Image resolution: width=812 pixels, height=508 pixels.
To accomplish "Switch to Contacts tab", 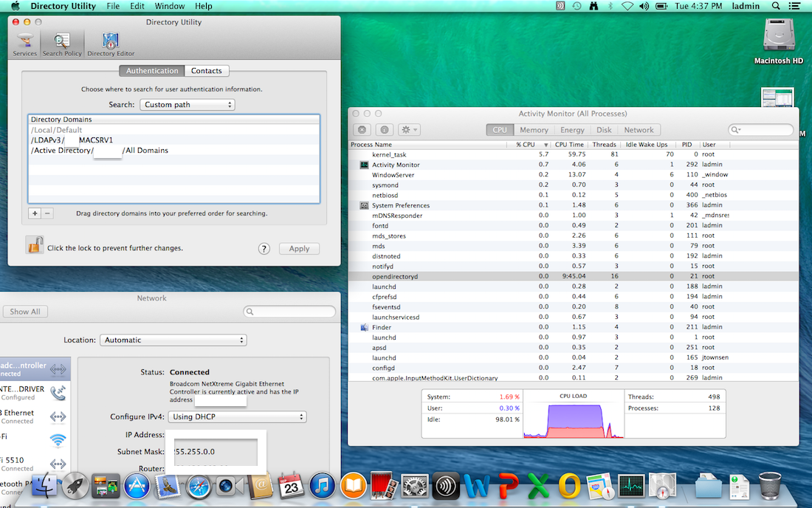I will click(206, 71).
